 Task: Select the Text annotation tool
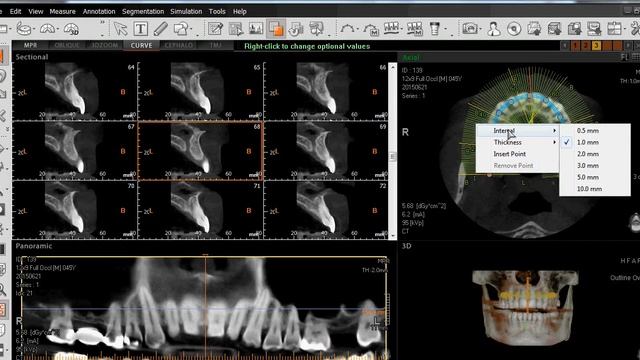[140, 29]
